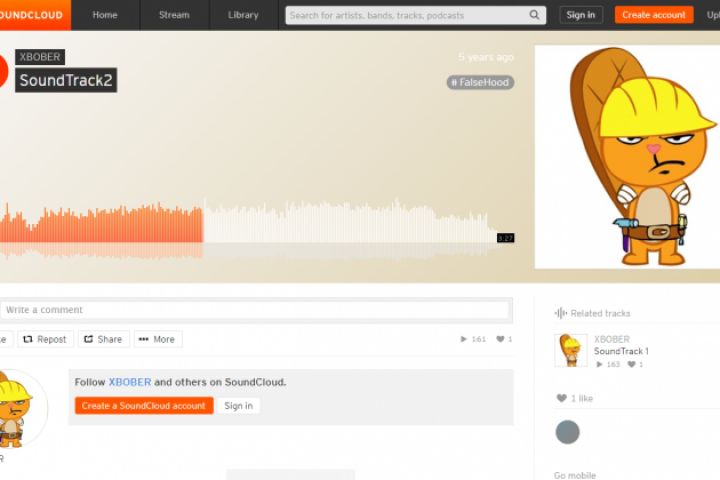Click into Write a comment field

(255, 310)
